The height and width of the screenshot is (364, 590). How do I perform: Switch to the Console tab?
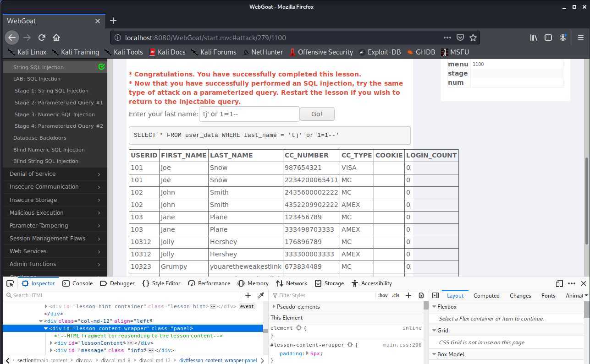[x=77, y=283]
